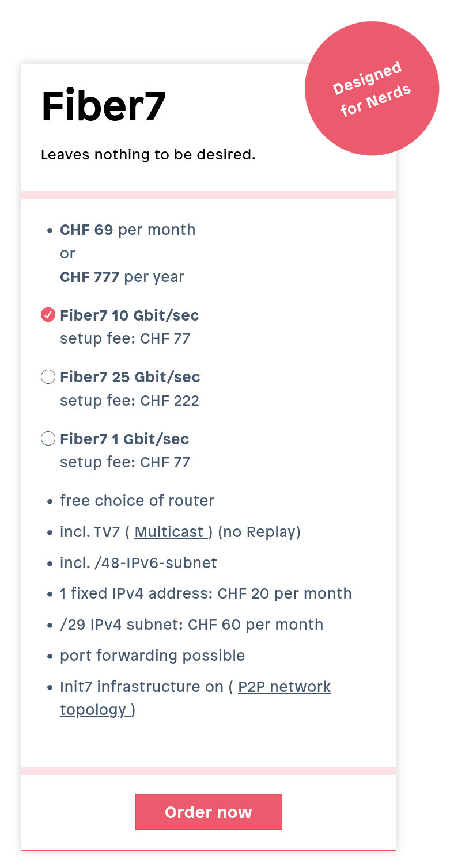454x868 pixels.
Task: Follow the P2P network topology link
Action: coord(284,687)
